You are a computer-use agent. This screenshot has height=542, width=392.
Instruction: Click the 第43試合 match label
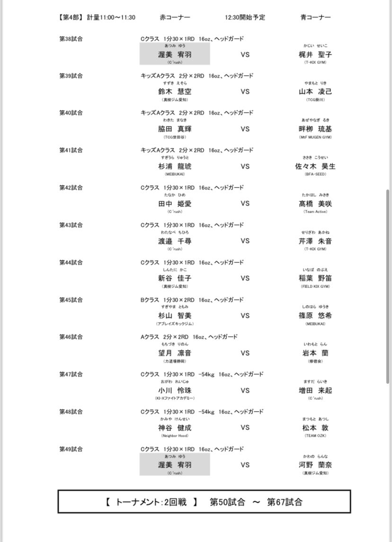click(x=71, y=225)
